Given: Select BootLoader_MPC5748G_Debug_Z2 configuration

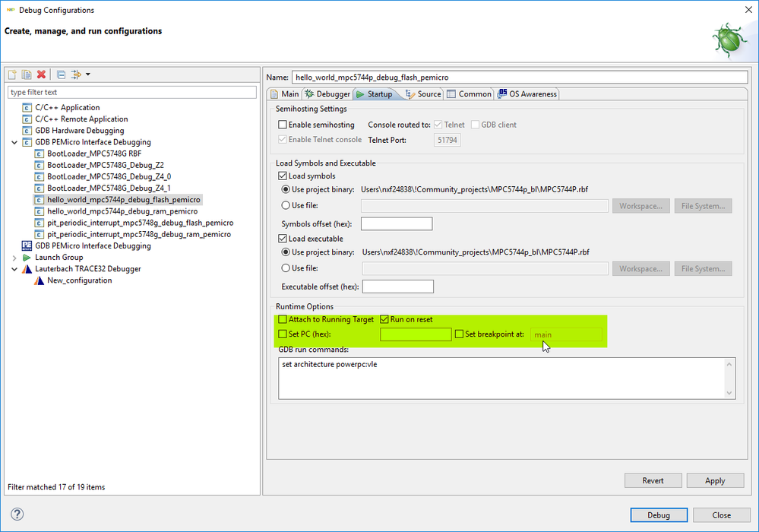Looking at the screenshot, I should pos(106,165).
